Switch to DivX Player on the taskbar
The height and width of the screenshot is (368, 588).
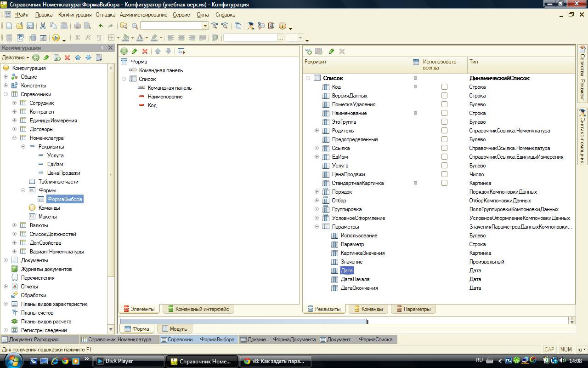pyautogui.click(x=129, y=361)
